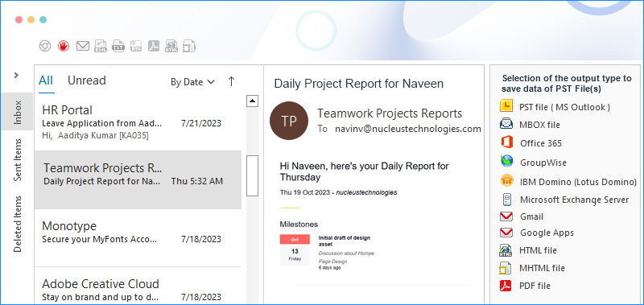Click the HTML file label

(x=538, y=250)
